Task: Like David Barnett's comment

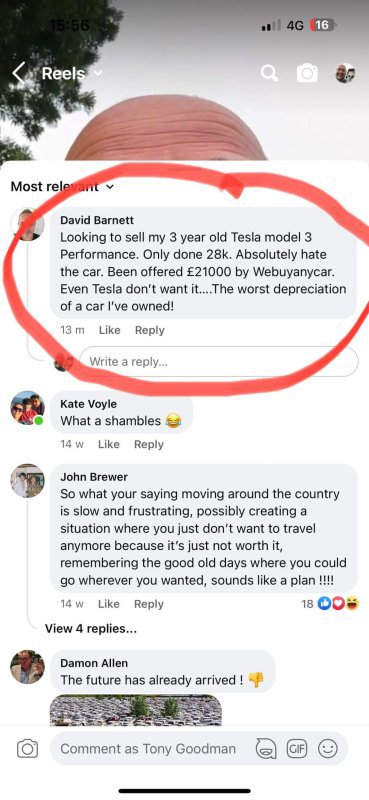Action: coord(109,330)
